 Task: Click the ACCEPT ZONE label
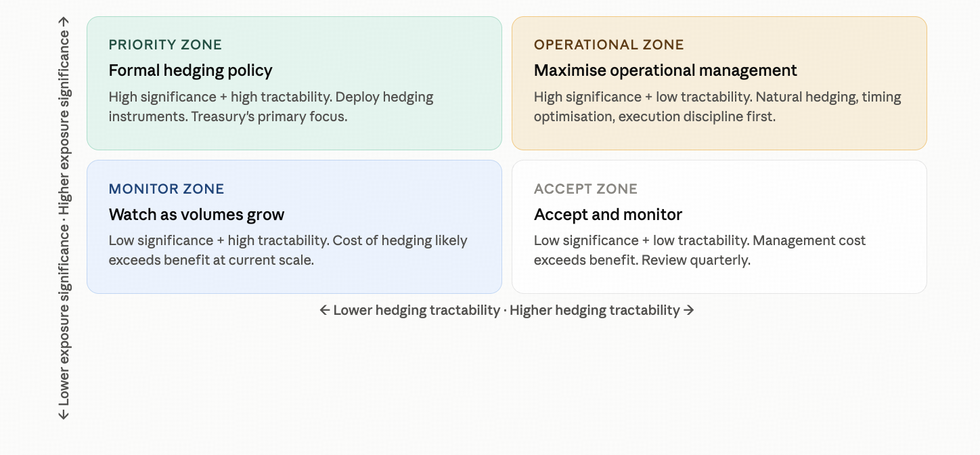[x=585, y=189]
